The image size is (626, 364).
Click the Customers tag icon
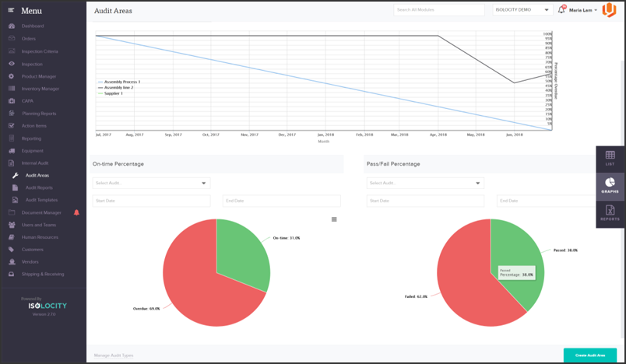click(x=12, y=250)
